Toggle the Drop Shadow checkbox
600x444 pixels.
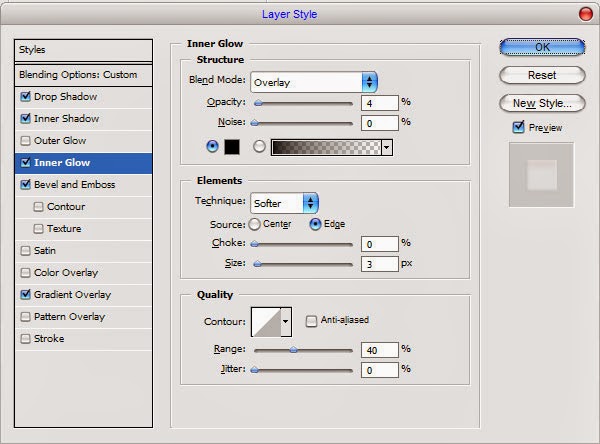tap(26, 96)
